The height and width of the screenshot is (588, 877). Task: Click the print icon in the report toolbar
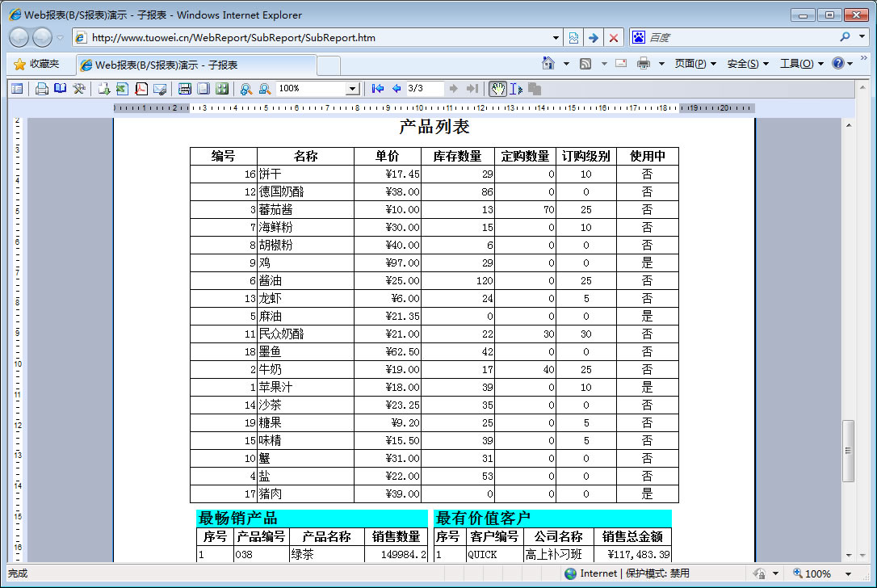pos(42,89)
